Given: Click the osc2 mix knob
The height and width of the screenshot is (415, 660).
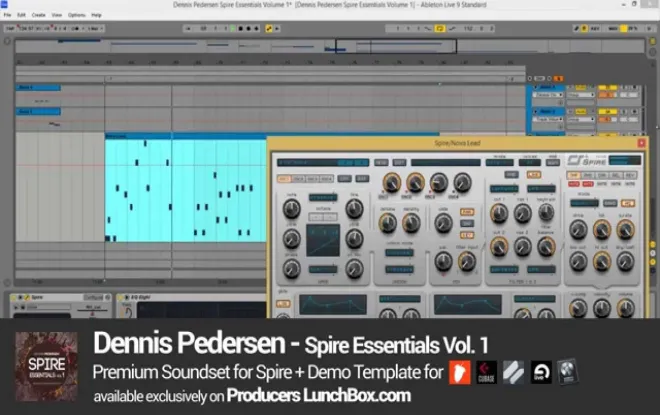Looking at the screenshot, I should [x=415, y=183].
